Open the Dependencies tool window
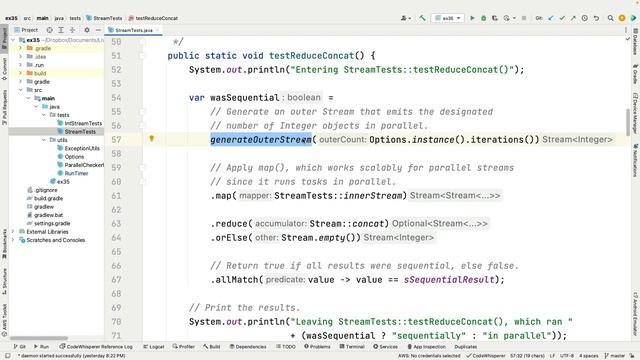The width and height of the screenshot is (640, 360). pos(247,347)
